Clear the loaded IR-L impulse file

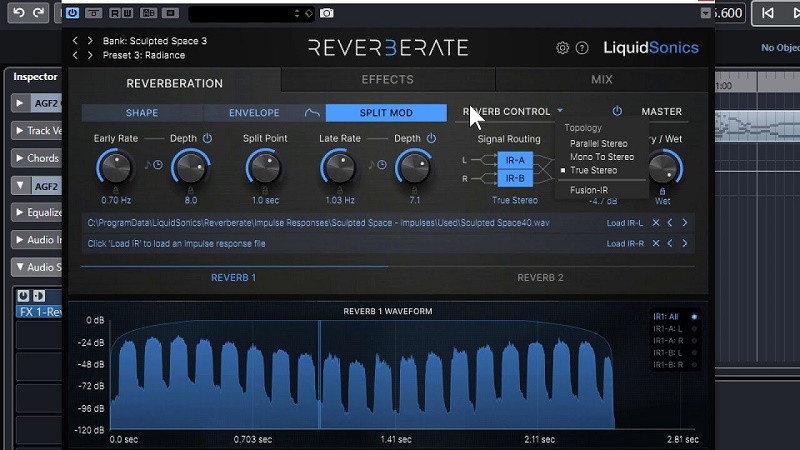click(655, 223)
